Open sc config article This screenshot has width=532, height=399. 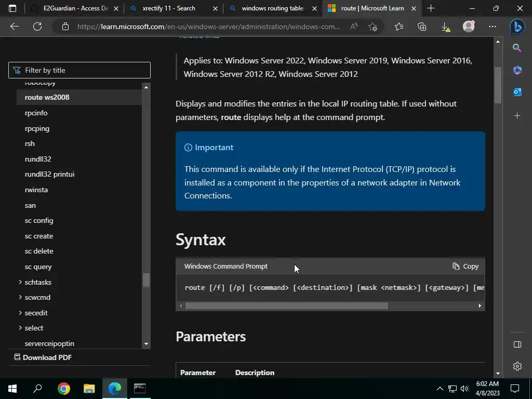(x=38, y=220)
